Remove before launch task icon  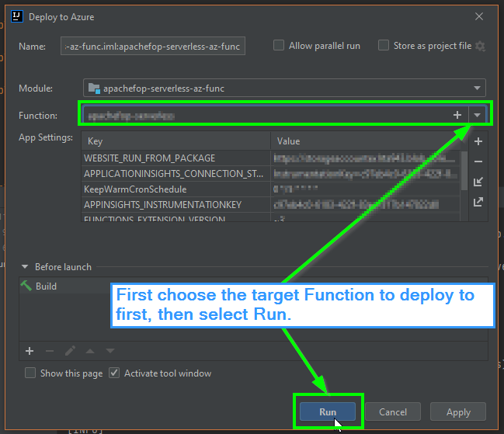click(x=50, y=351)
